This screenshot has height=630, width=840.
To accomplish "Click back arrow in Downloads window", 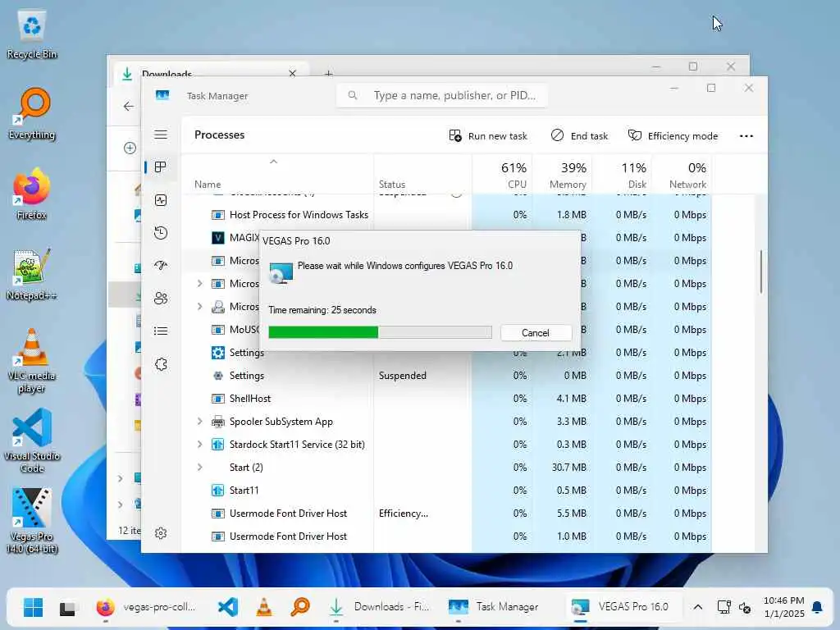I will click(128, 106).
